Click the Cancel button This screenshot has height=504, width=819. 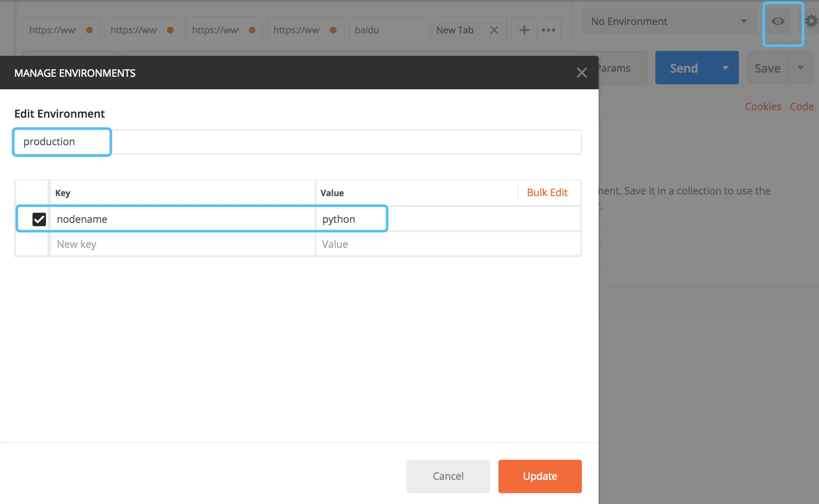click(x=448, y=476)
